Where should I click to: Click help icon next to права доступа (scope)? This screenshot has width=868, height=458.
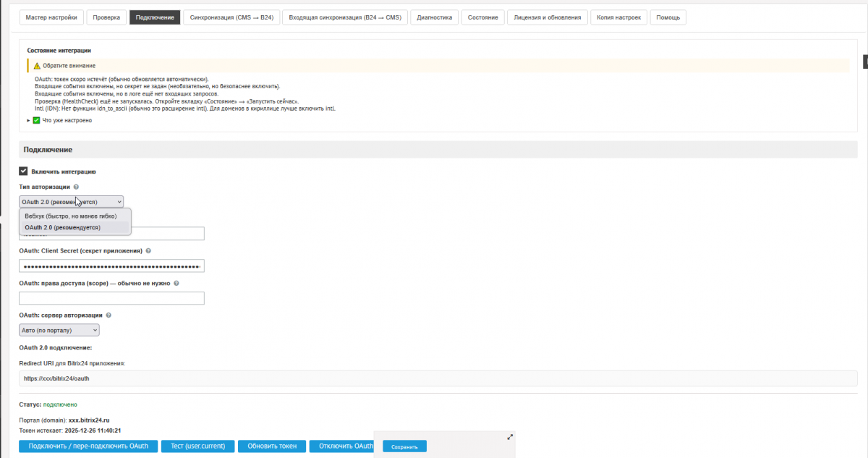point(176,284)
